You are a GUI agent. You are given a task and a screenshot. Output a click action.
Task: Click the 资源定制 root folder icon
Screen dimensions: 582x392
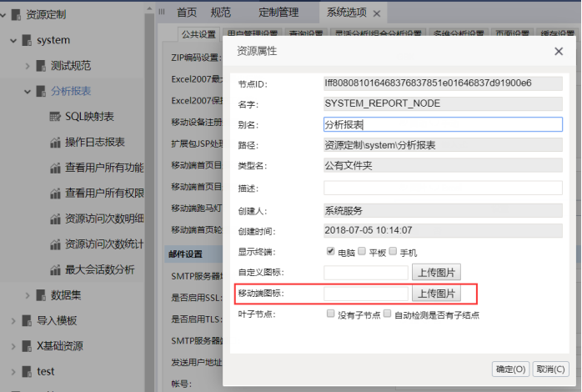pos(16,15)
